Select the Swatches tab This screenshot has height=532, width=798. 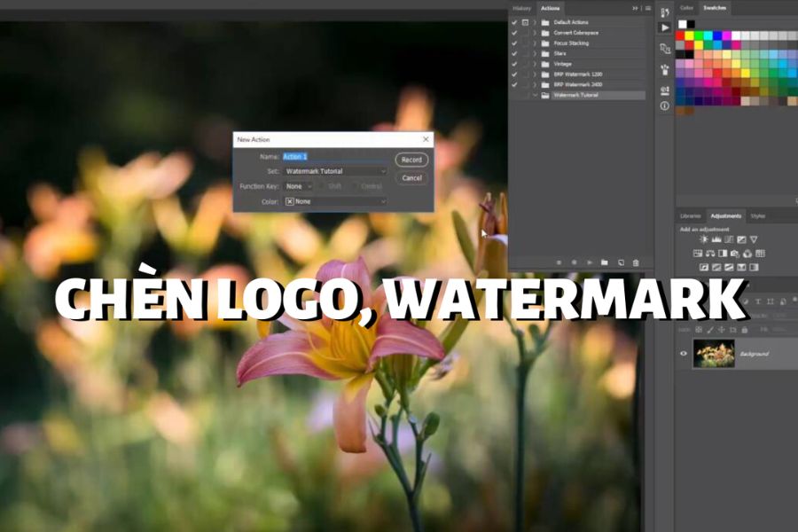pyautogui.click(x=715, y=8)
